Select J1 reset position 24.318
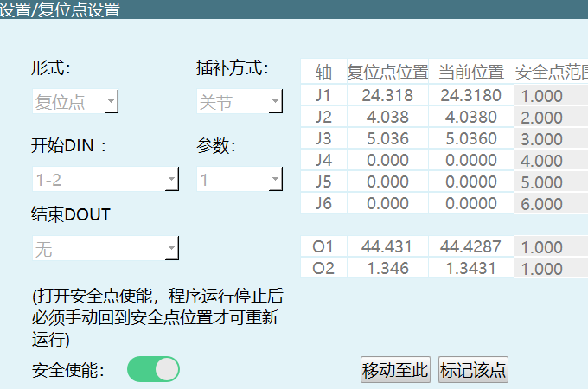 pyautogui.click(x=387, y=95)
